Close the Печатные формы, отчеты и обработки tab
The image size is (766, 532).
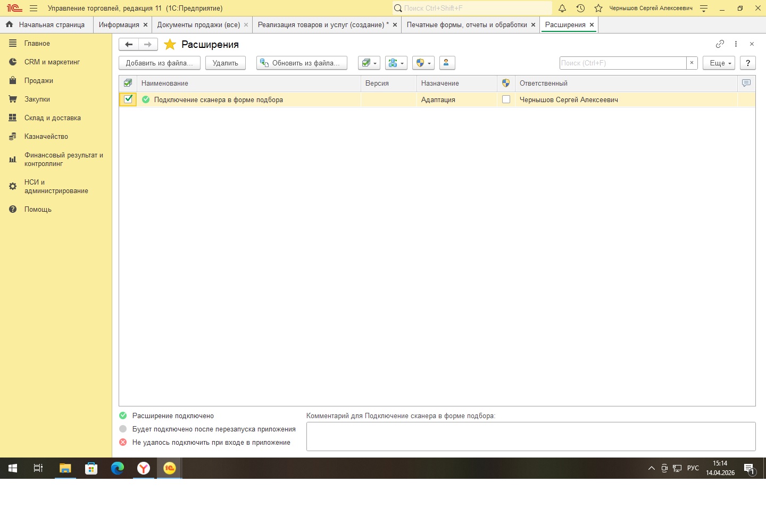pyautogui.click(x=533, y=25)
